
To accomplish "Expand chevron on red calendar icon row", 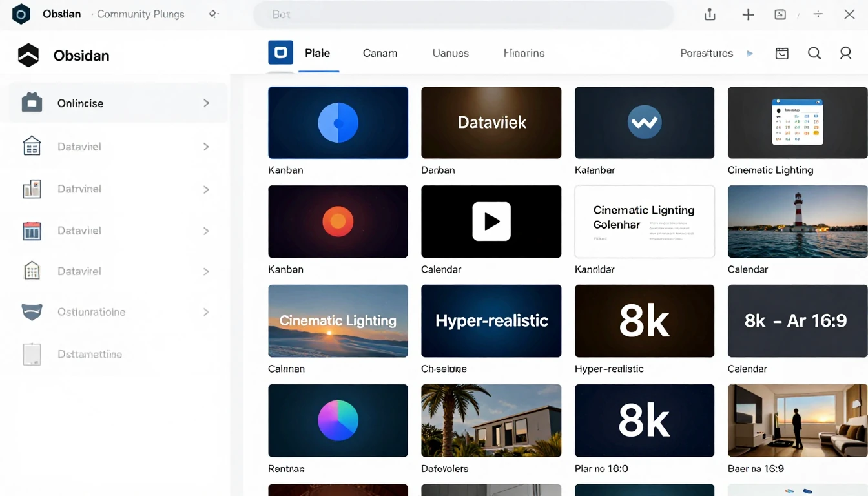I will click(206, 231).
